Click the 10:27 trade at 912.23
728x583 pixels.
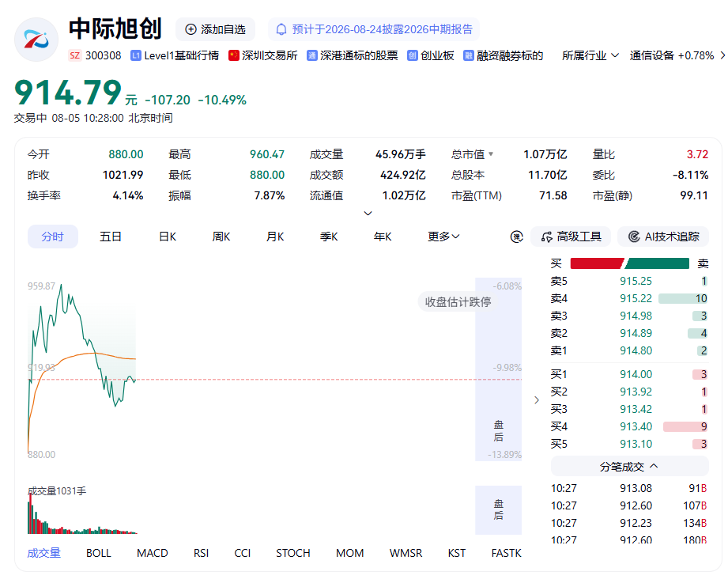point(629,523)
